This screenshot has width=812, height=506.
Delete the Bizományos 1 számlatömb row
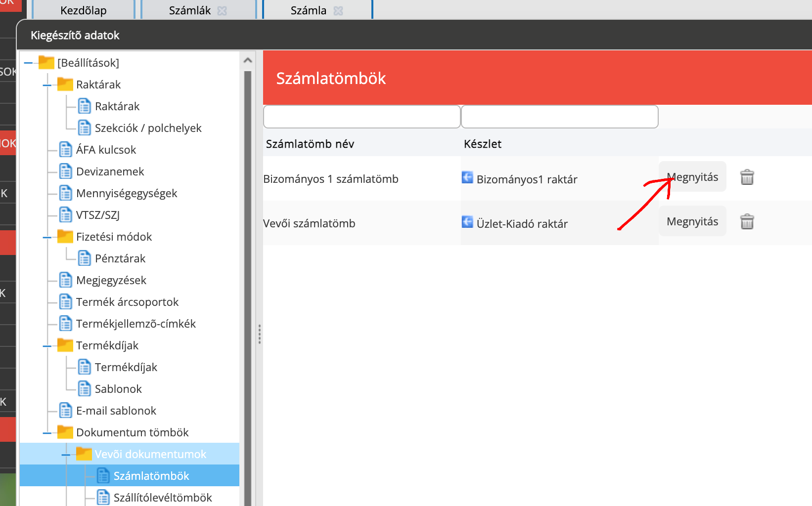(x=747, y=177)
